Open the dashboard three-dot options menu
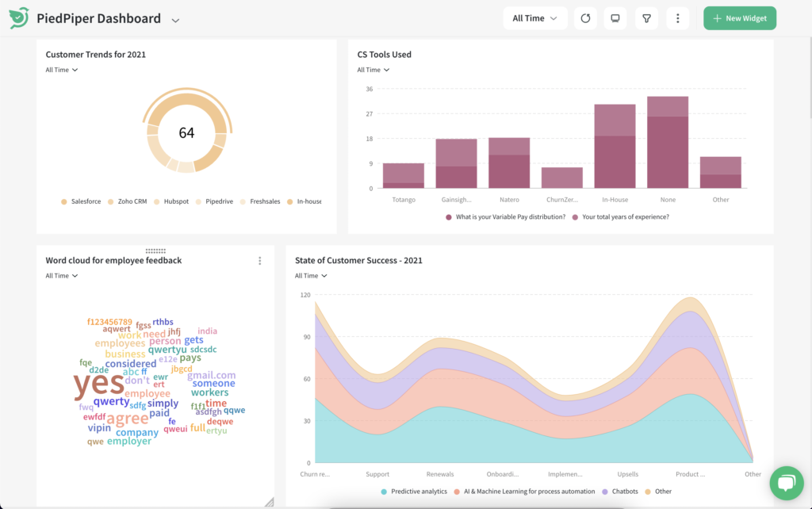The height and width of the screenshot is (509, 812). (x=677, y=18)
